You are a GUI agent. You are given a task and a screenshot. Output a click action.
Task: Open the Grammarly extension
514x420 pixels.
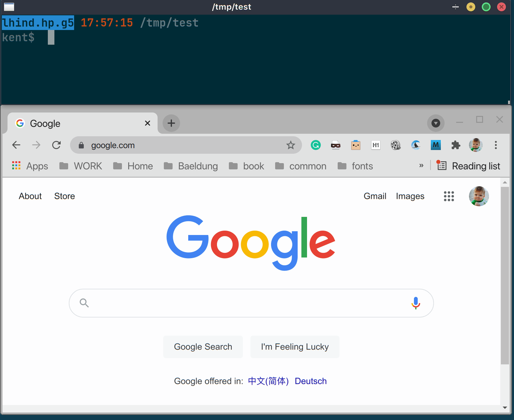point(316,145)
